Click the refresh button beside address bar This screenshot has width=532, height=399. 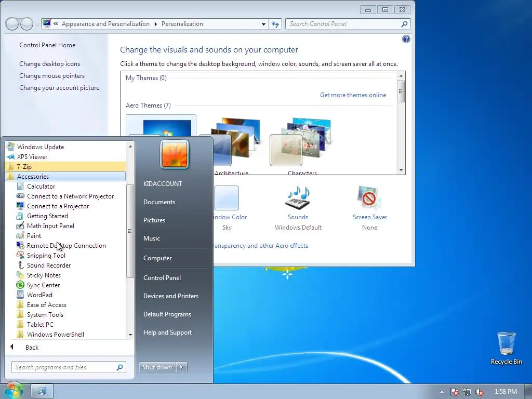(x=275, y=24)
